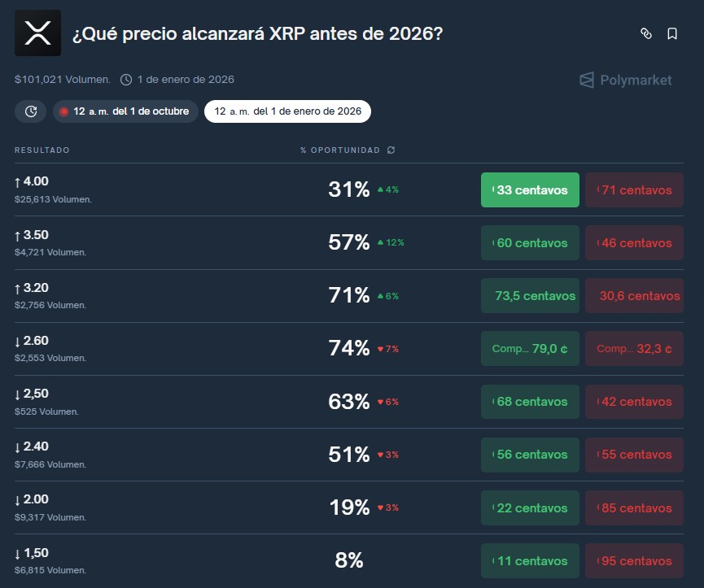Bookmark this XRP market
Screen dimensions: 704x588
pyautogui.click(x=671, y=33)
